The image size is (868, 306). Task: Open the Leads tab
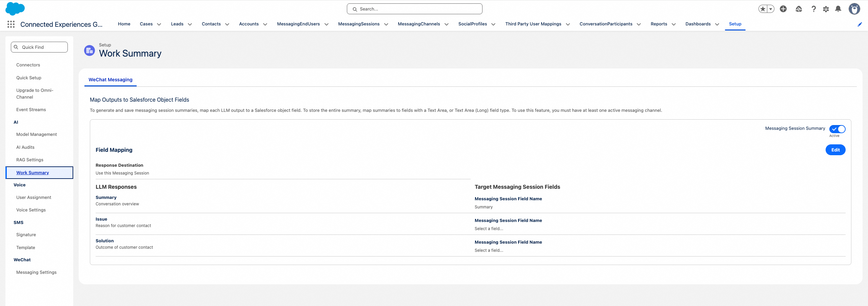coord(177,24)
